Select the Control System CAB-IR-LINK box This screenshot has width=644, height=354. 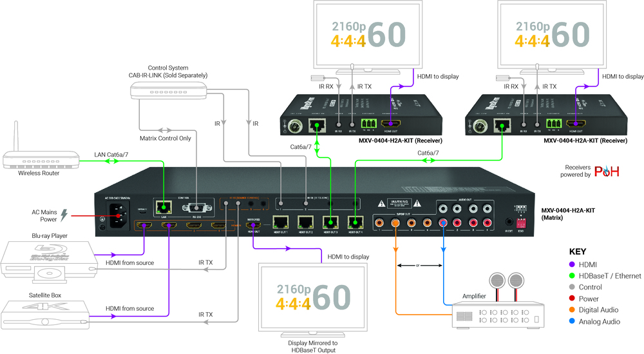coord(168,90)
